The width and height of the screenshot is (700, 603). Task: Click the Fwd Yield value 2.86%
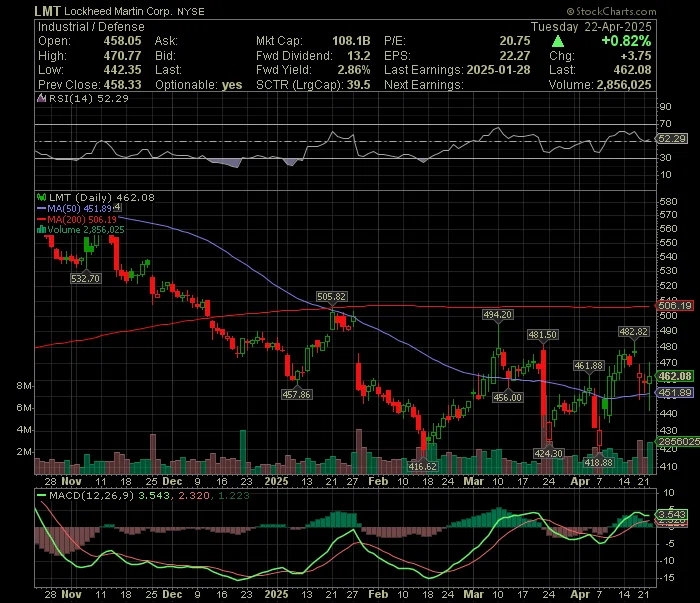[354, 70]
